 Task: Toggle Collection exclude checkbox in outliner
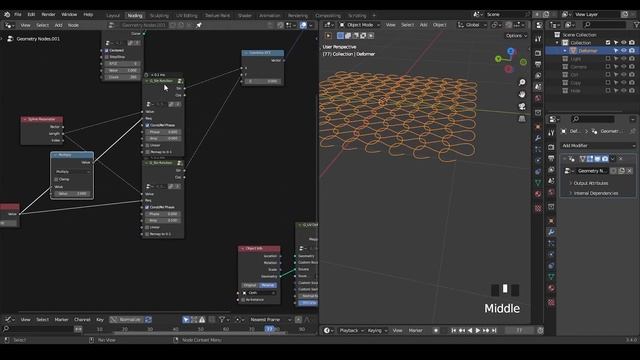pos(608,42)
